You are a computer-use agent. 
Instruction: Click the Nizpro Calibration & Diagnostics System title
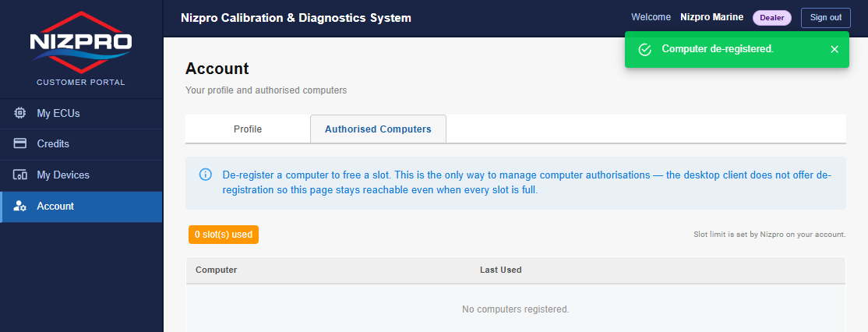[x=295, y=18]
